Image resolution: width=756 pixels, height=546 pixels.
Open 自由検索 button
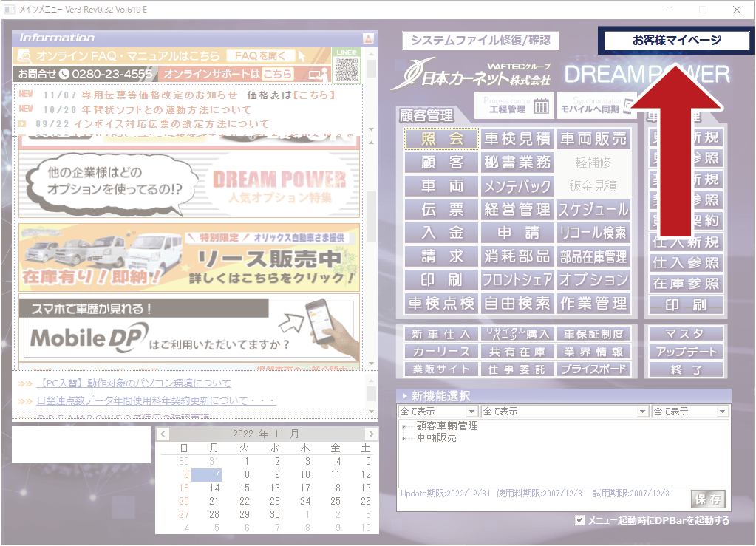click(517, 304)
